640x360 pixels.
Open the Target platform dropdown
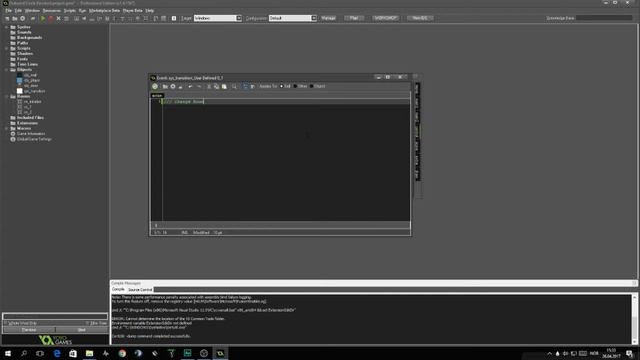[238, 18]
